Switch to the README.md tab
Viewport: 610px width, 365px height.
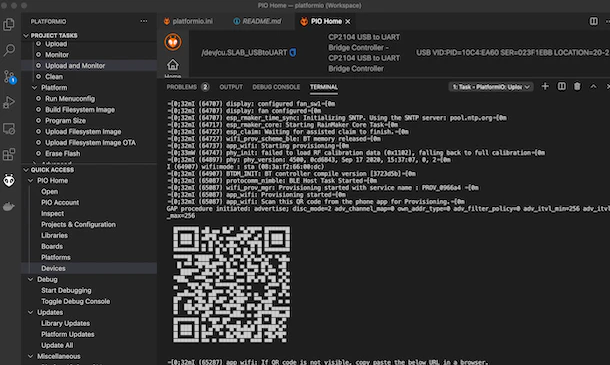coord(258,21)
